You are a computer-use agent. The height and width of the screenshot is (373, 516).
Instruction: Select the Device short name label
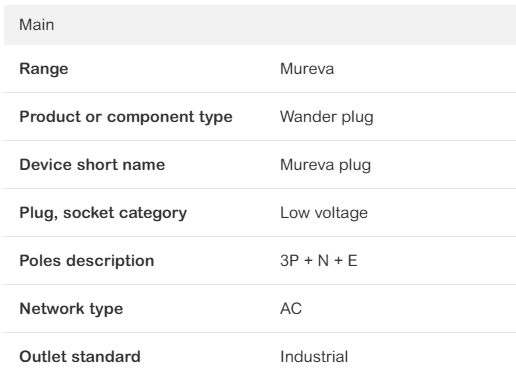[x=92, y=165]
